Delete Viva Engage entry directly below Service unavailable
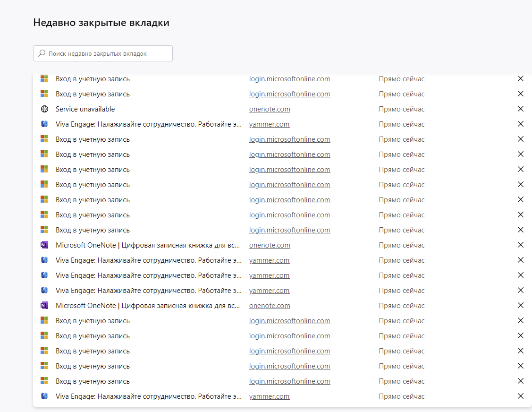Image resolution: width=532 pixels, height=412 pixels. click(521, 124)
